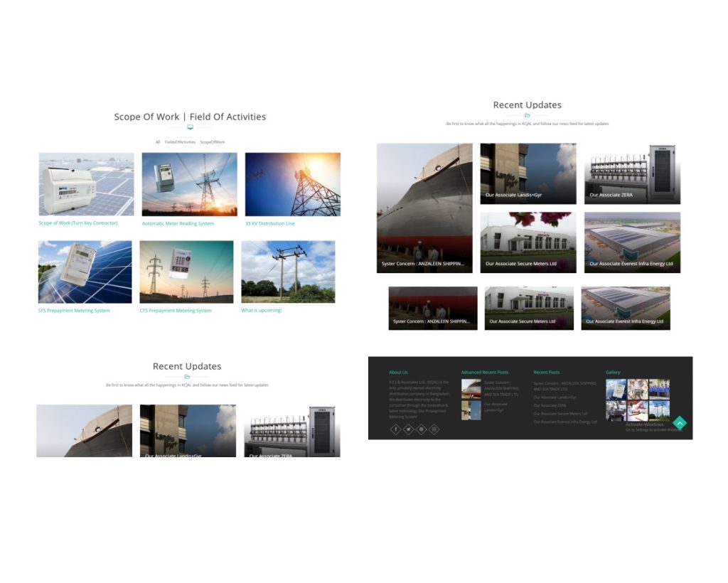Click Our Associate ZERA in Recent Posts

tap(550, 405)
